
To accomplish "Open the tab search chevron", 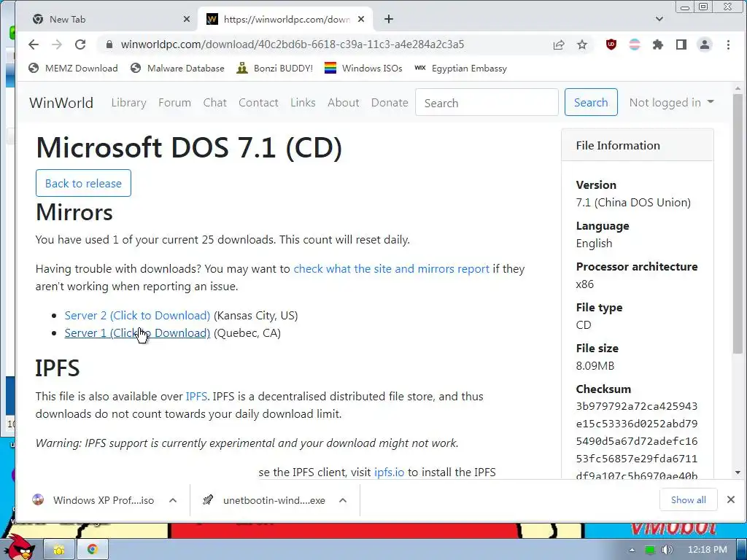I will (x=659, y=19).
